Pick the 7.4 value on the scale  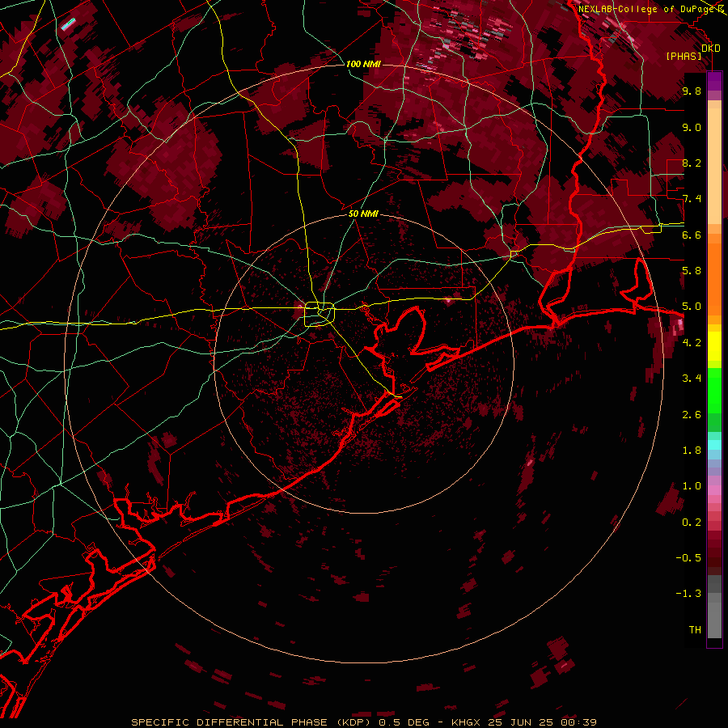[692, 199]
